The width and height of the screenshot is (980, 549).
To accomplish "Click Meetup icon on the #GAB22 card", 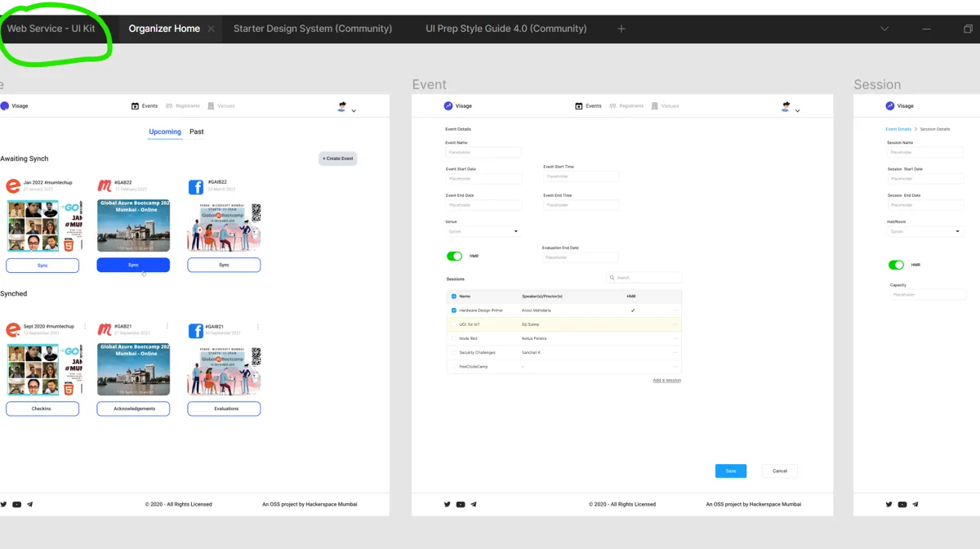I will [105, 187].
